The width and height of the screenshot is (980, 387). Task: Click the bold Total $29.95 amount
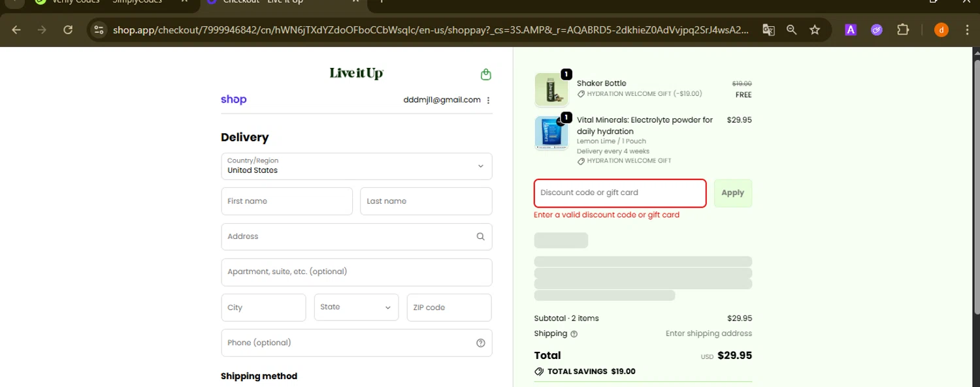[x=734, y=356]
